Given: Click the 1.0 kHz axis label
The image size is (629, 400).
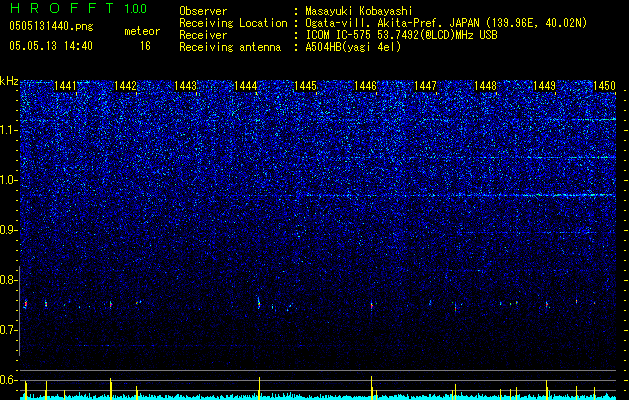Looking at the screenshot, I should point(7,180).
